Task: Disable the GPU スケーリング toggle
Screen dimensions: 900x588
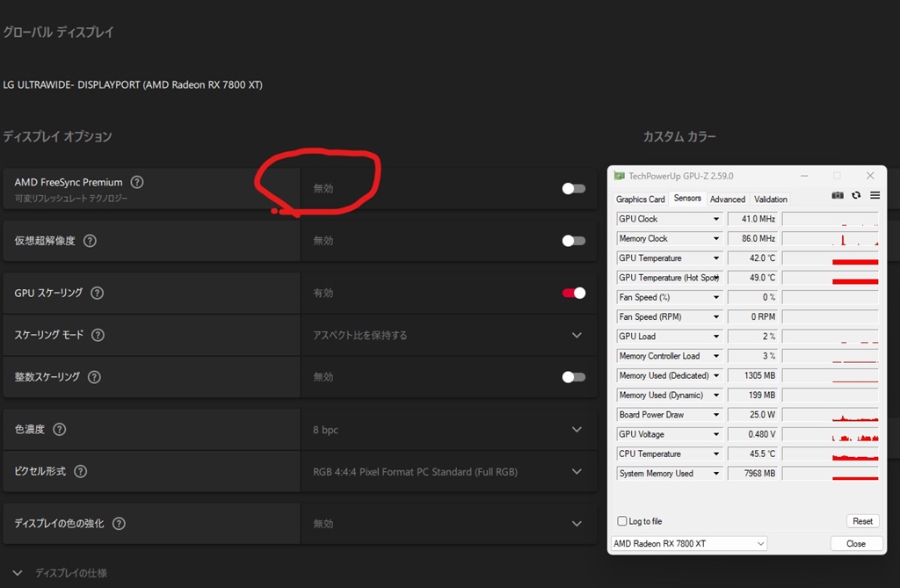Action: coord(573,293)
